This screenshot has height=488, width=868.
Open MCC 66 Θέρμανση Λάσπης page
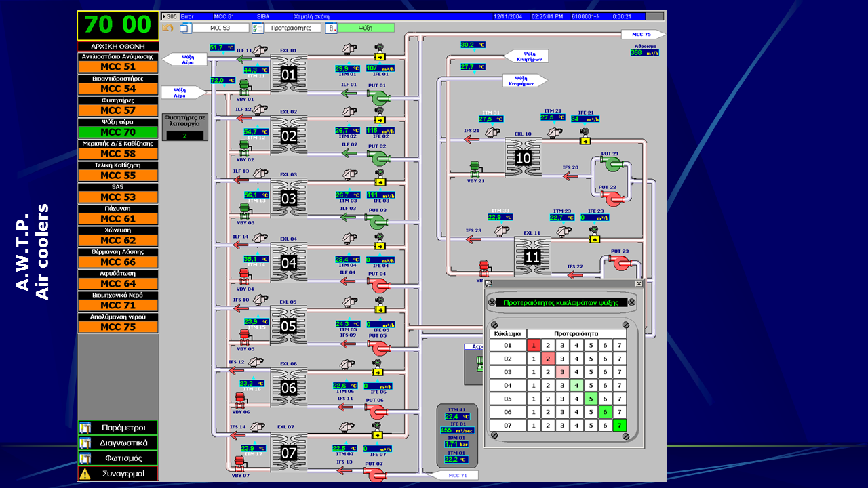[x=118, y=262]
